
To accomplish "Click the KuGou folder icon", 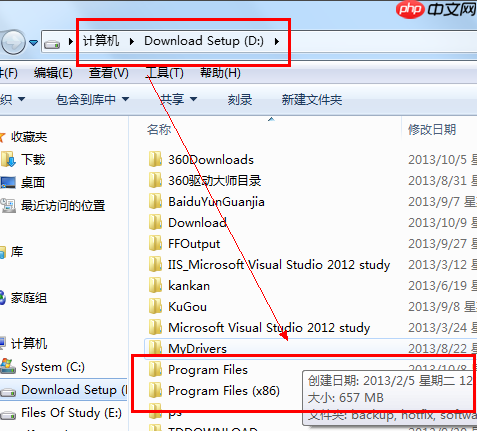I will coord(155,306).
